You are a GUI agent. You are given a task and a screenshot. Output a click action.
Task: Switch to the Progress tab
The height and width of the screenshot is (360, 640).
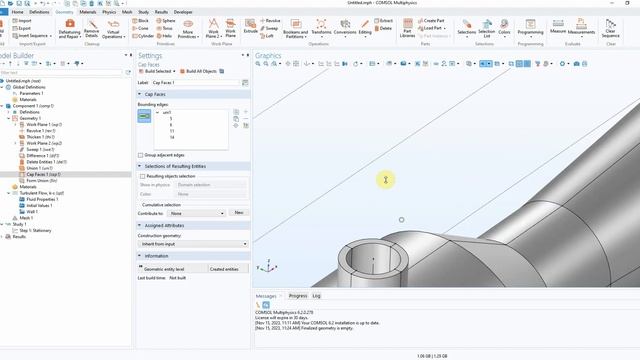click(x=298, y=296)
